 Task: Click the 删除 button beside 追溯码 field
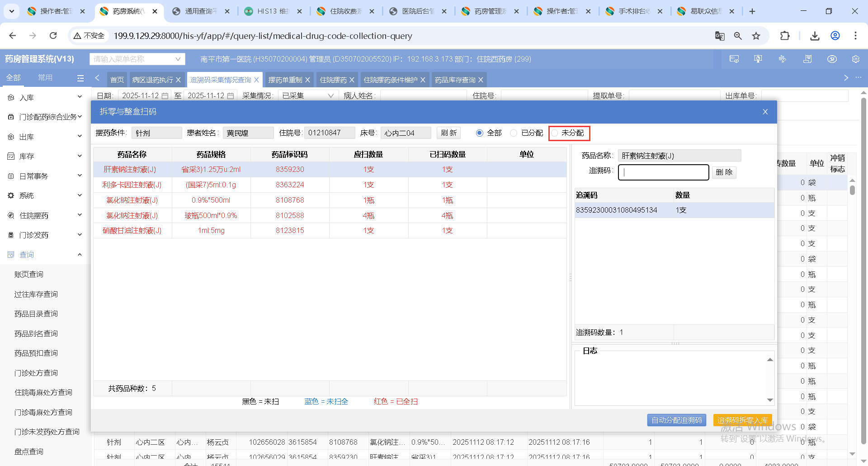[x=724, y=172]
